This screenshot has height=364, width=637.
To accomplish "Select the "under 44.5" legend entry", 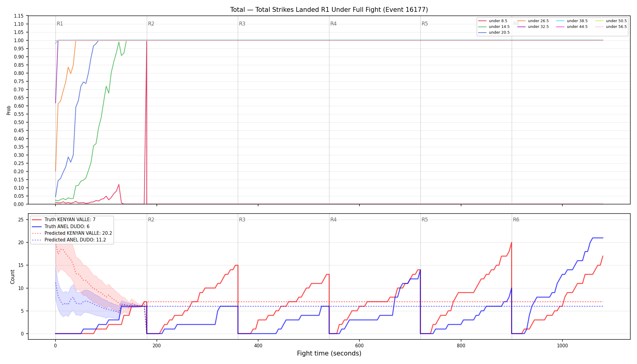I will [x=572, y=27].
